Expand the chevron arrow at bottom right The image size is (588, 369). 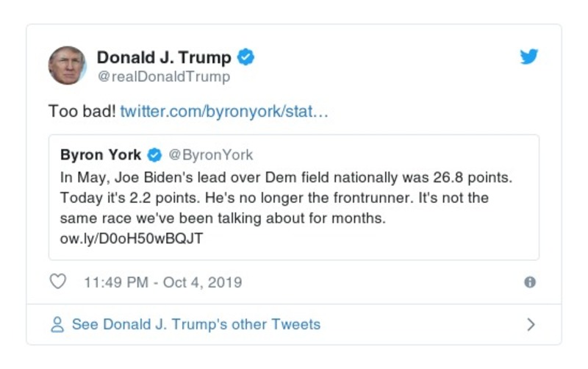531,324
